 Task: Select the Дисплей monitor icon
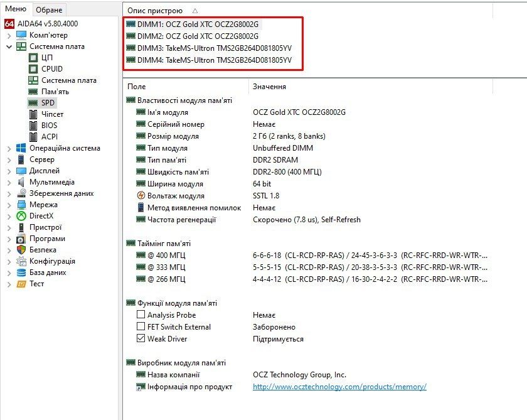[21, 171]
